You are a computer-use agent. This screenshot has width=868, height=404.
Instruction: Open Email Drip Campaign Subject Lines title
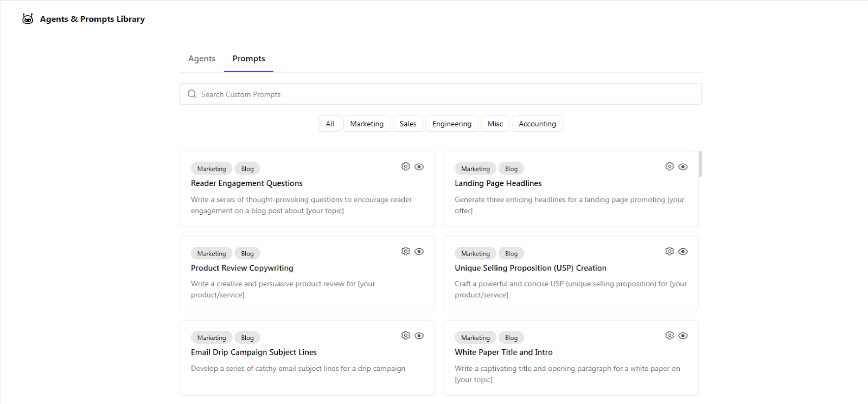click(x=254, y=352)
